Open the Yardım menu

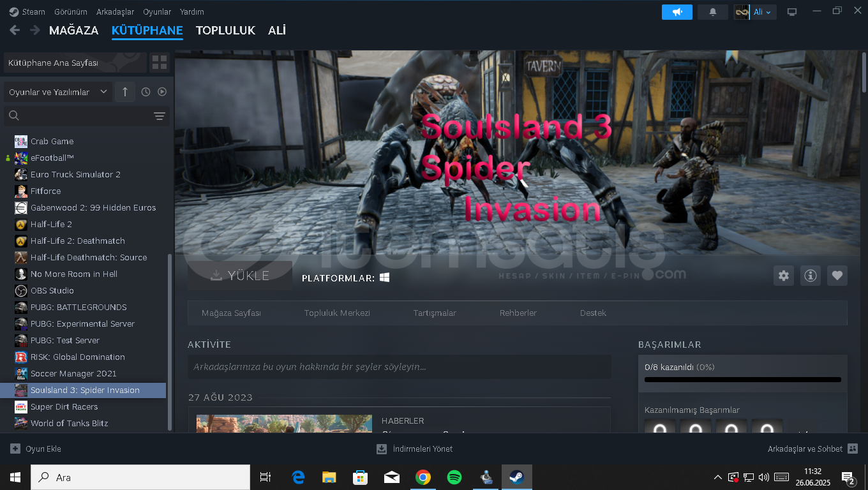[192, 11]
